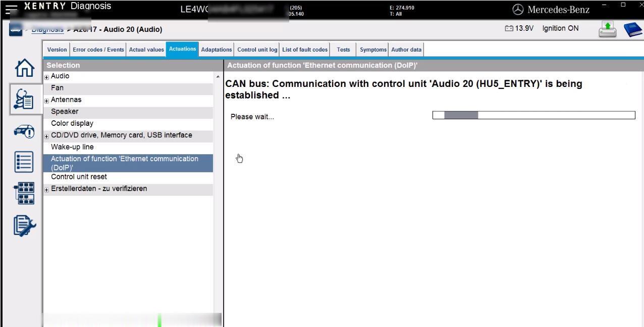
Task: Click the Mercedes-Benz star logo
Action: [x=519, y=9]
